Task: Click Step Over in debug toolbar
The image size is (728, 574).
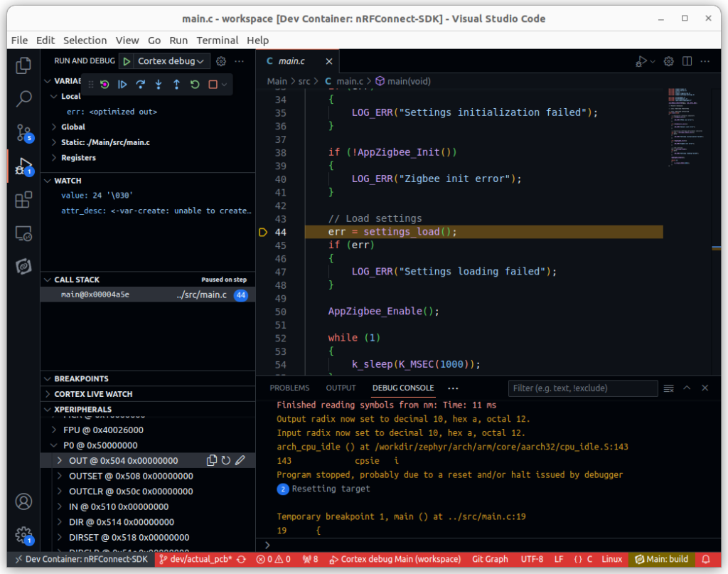Action: (x=140, y=85)
